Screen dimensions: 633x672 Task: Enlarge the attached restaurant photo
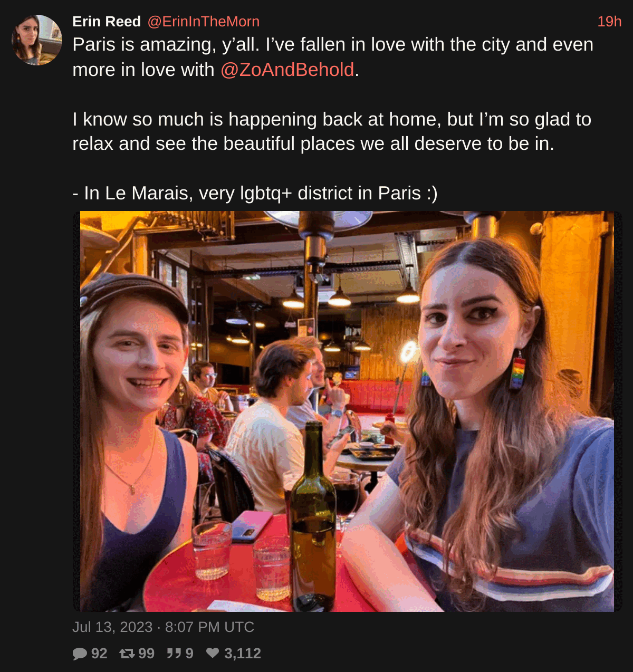click(347, 411)
